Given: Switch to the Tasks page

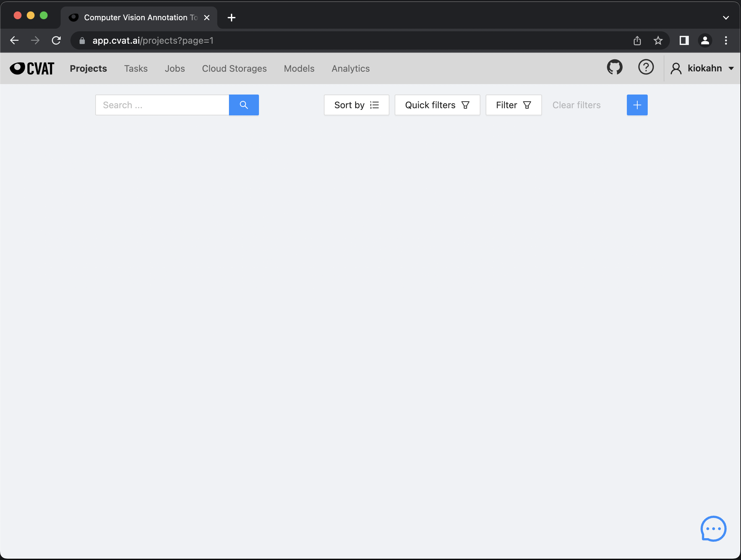Looking at the screenshot, I should pyautogui.click(x=136, y=68).
